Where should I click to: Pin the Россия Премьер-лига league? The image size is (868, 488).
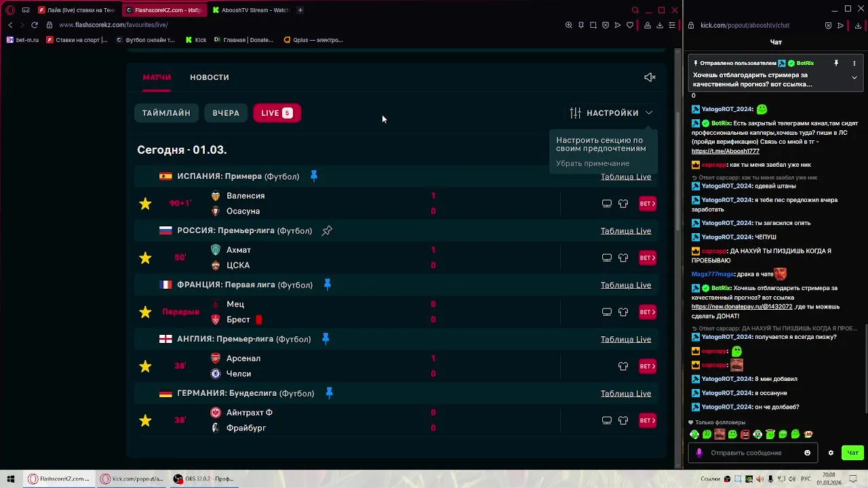pyautogui.click(x=327, y=230)
